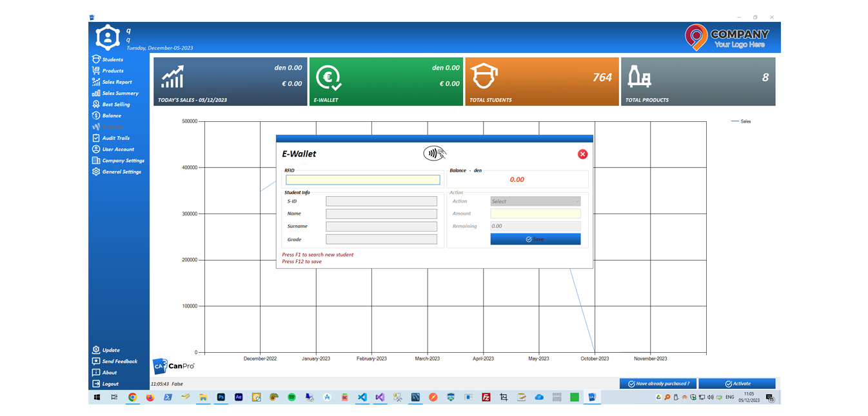Click the Have already purchased button
This screenshot has width=868, height=416.
pos(658,384)
